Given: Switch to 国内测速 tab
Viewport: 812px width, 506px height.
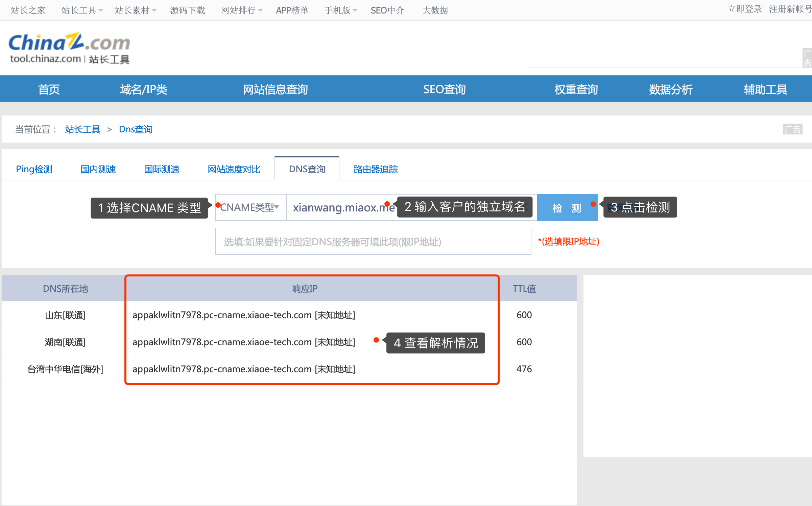Looking at the screenshot, I should pos(98,169).
